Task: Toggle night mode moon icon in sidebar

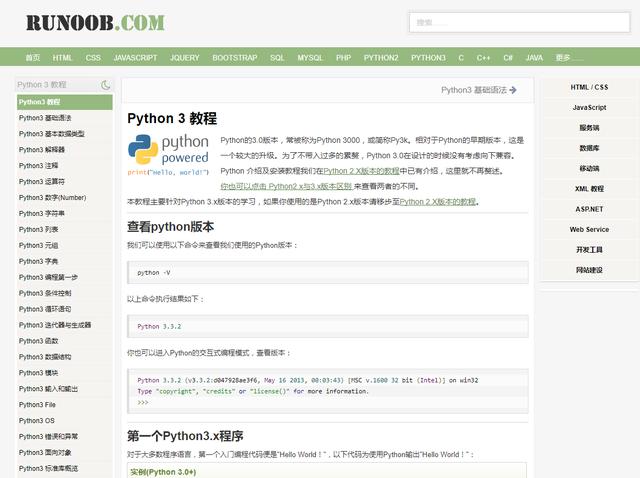Action: (105, 85)
